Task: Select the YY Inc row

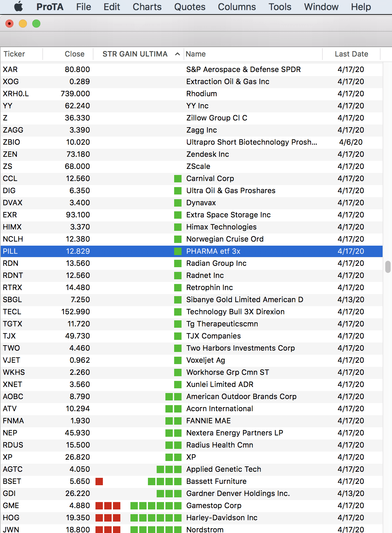Action: click(191, 106)
